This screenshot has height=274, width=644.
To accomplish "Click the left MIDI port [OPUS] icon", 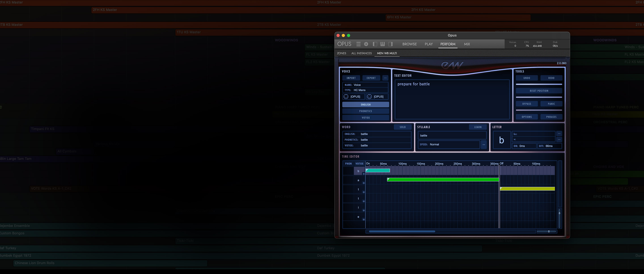I will (346, 97).
